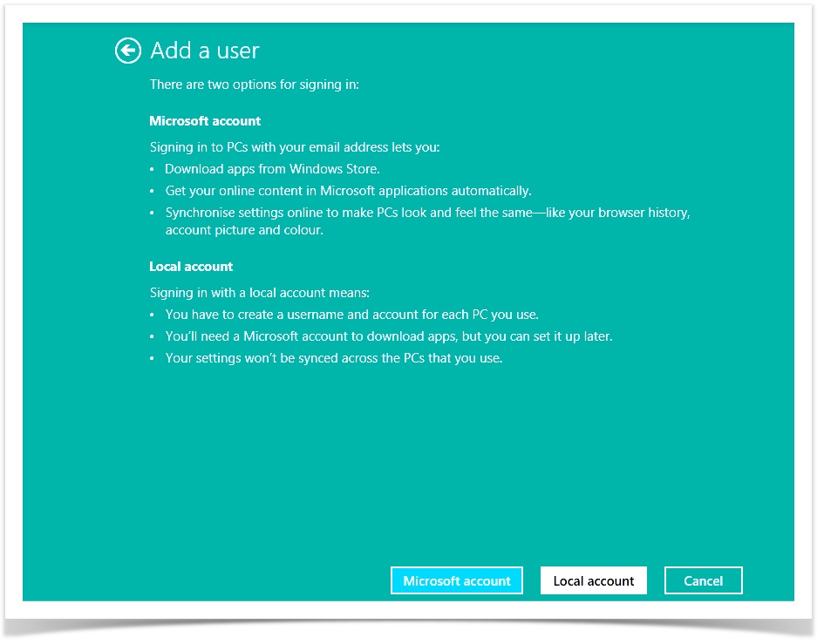Click the Microsoft account section heading
Screen dimensions: 824x644
click(205, 120)
